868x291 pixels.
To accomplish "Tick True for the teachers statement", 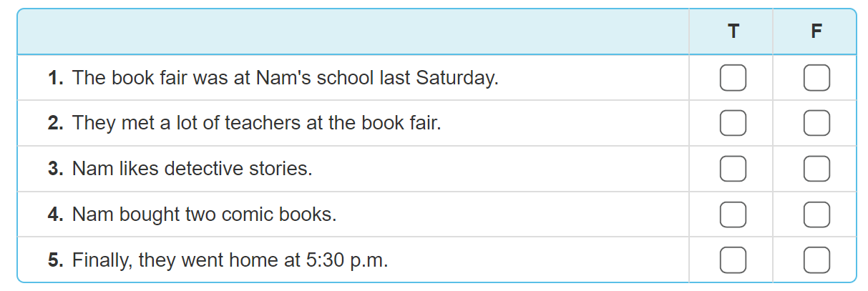I will click(733, 124).
